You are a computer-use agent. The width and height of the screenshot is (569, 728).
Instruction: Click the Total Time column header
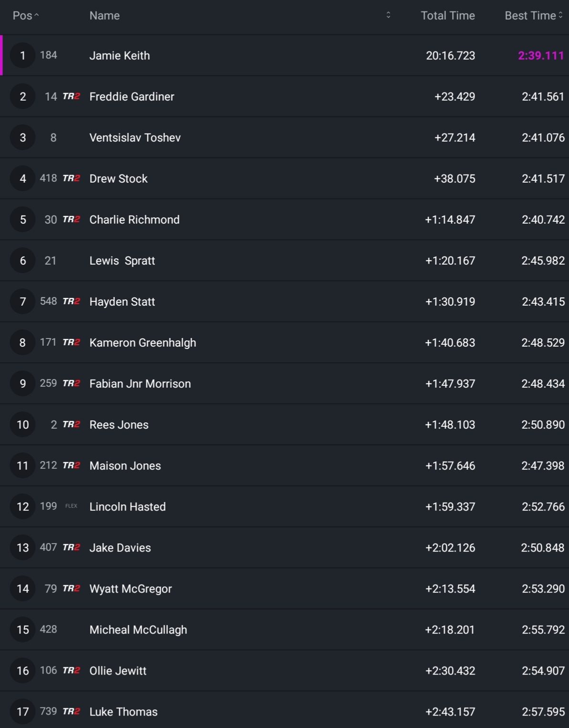tap(447, 16)
